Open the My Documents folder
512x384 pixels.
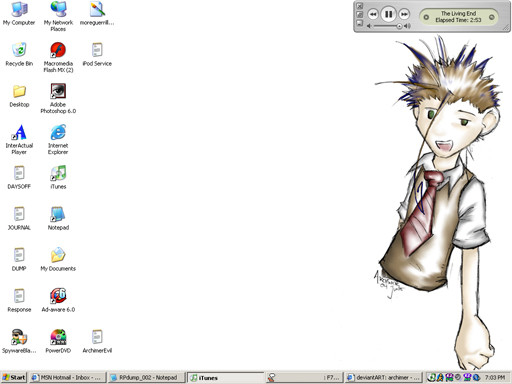click(58, 259)
